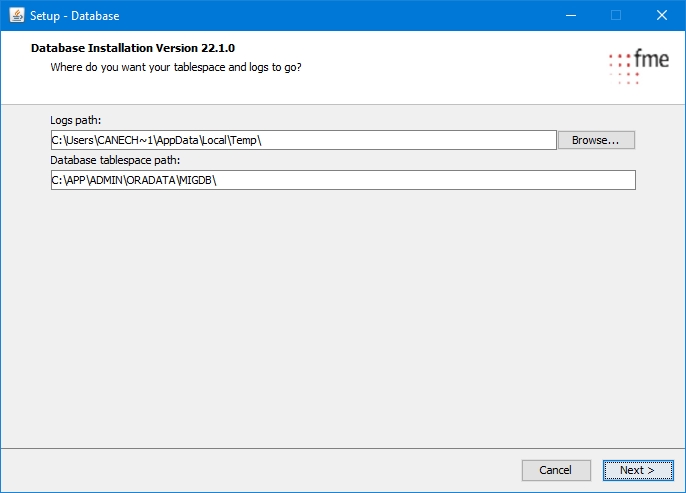Click the disabled maximize window button

(x=616, y=16)
